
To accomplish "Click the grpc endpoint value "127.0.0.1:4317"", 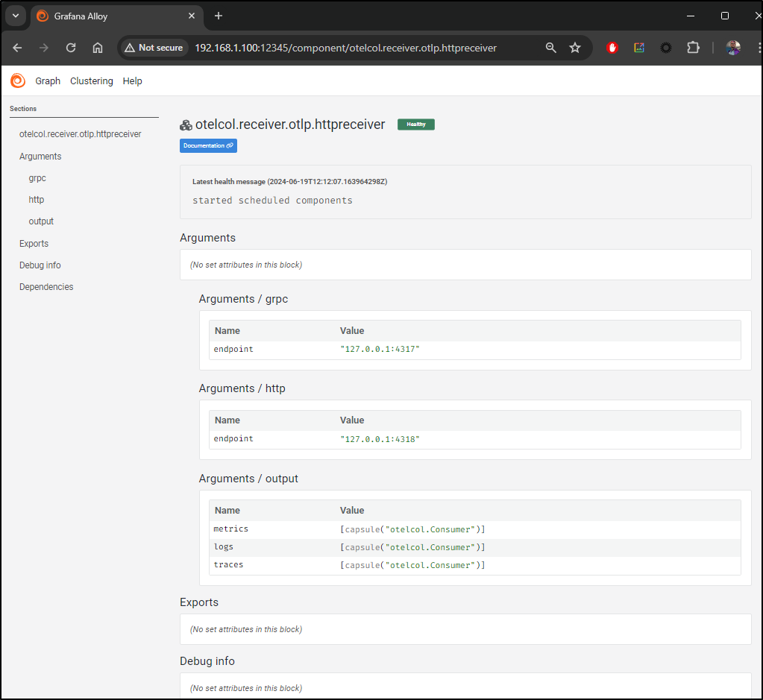I will [x=380, y=350].
